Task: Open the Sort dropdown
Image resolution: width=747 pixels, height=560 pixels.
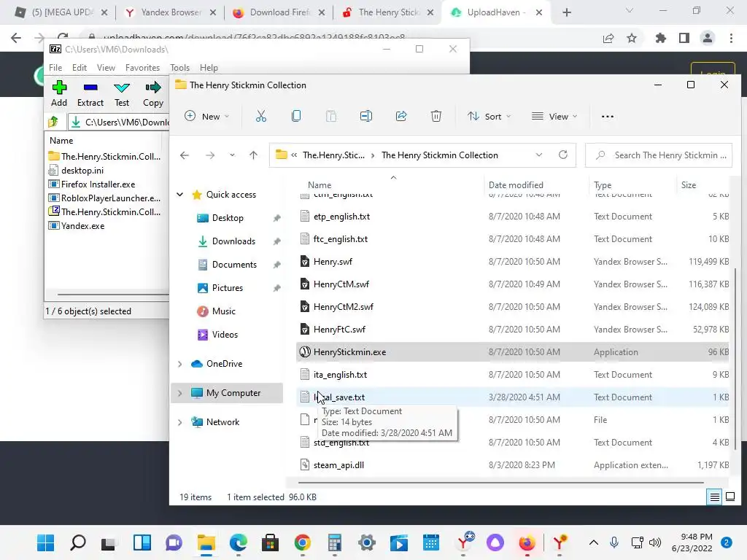Action: pos(489,116)
